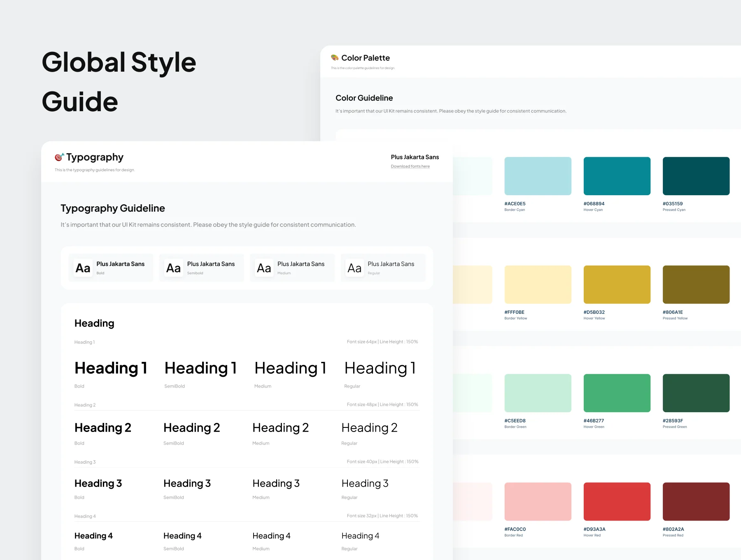Click the SemiBold Heading 3 sample
The height and width of the screenshot is (560, 741).
point(187,483)
